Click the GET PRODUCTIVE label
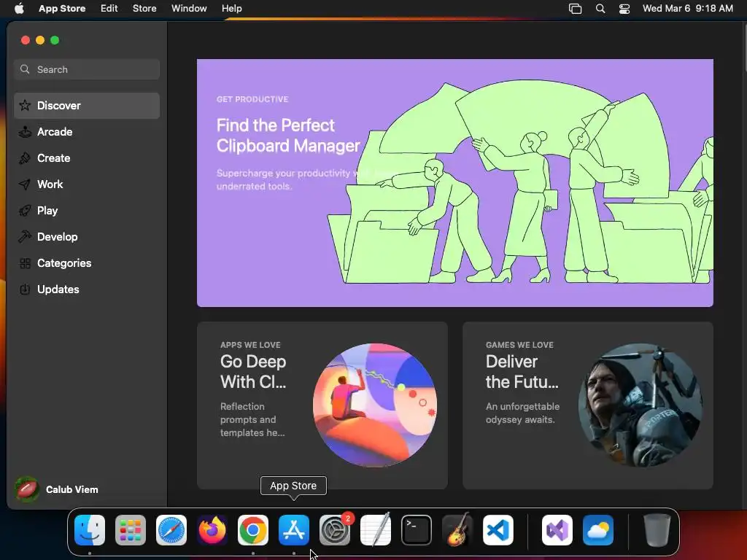The height and width of the screenshot is (560, 747). click(252, 99)
